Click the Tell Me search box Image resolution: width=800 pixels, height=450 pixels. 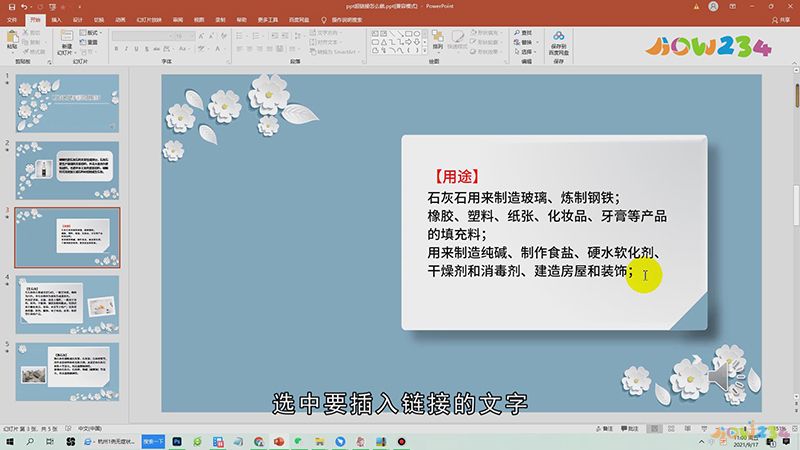[x=342, y=20]
